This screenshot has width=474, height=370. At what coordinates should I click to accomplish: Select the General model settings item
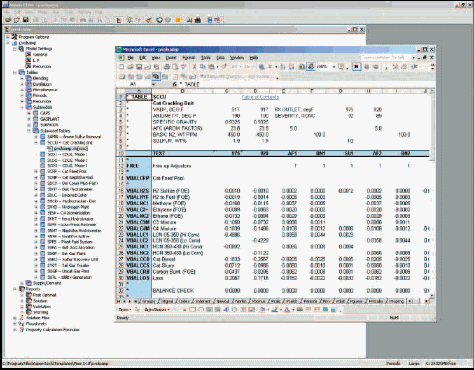[40, 55]
